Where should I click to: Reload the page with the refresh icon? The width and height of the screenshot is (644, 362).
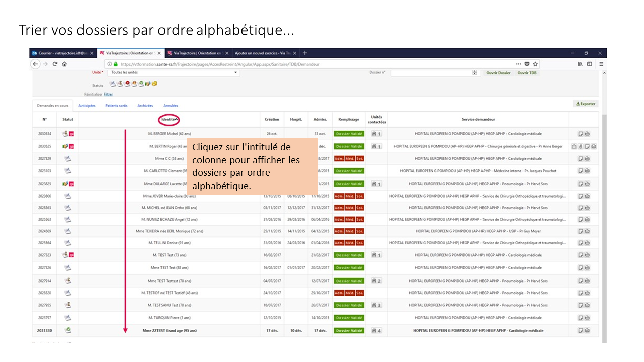point(55,64)
